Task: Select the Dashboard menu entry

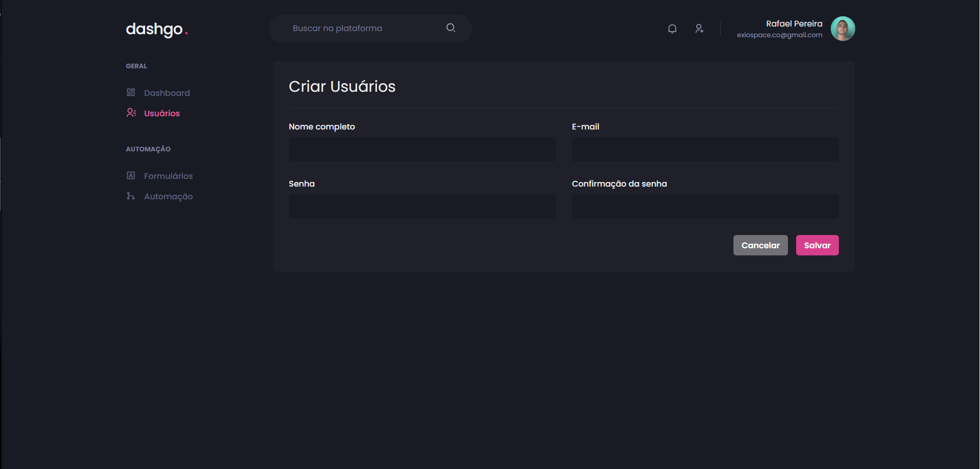Action: 167,92
